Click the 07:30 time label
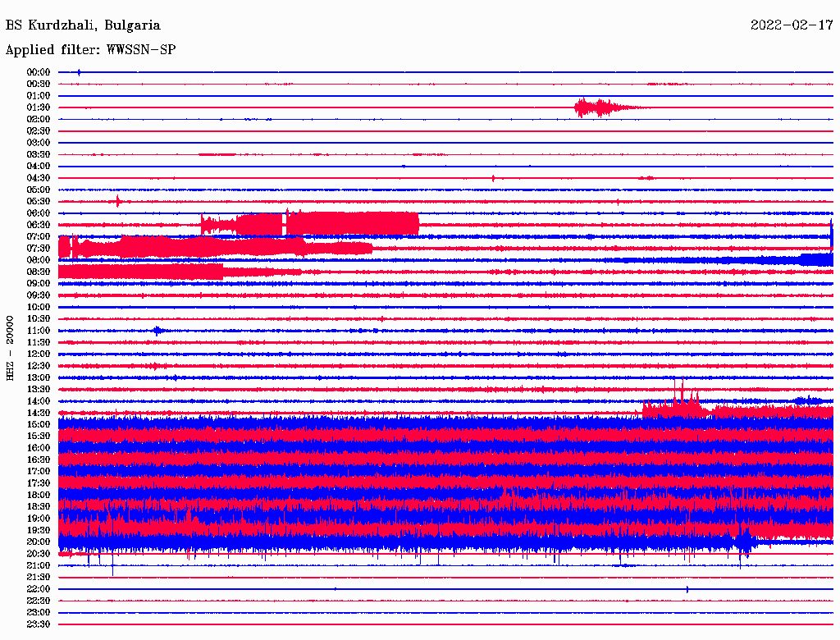Viewport: 840px width, 640px height. point(39,249)
